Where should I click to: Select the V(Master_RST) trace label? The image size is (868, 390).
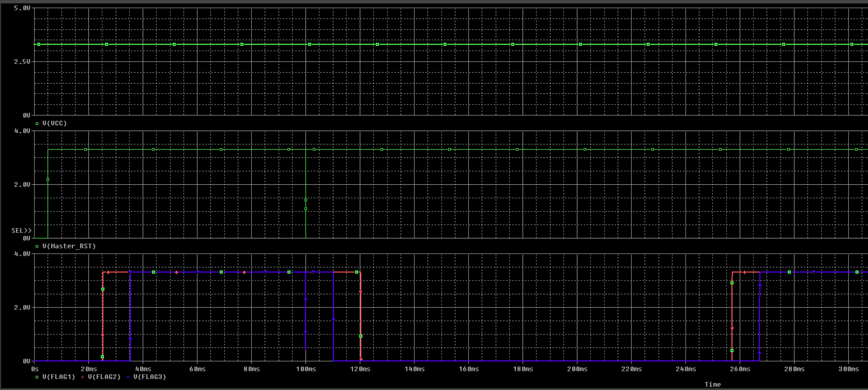[69, 246]
